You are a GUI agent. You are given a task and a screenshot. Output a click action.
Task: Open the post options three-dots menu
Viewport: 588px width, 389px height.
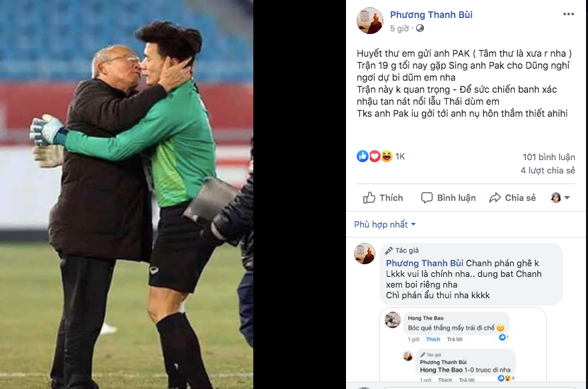[568, 14]
